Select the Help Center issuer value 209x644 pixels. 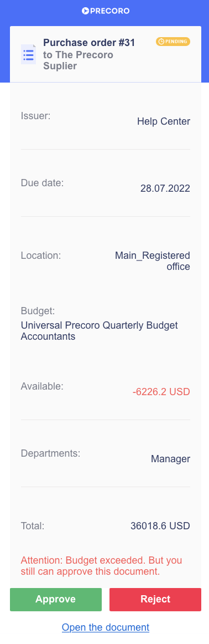(x=164, y=121)
